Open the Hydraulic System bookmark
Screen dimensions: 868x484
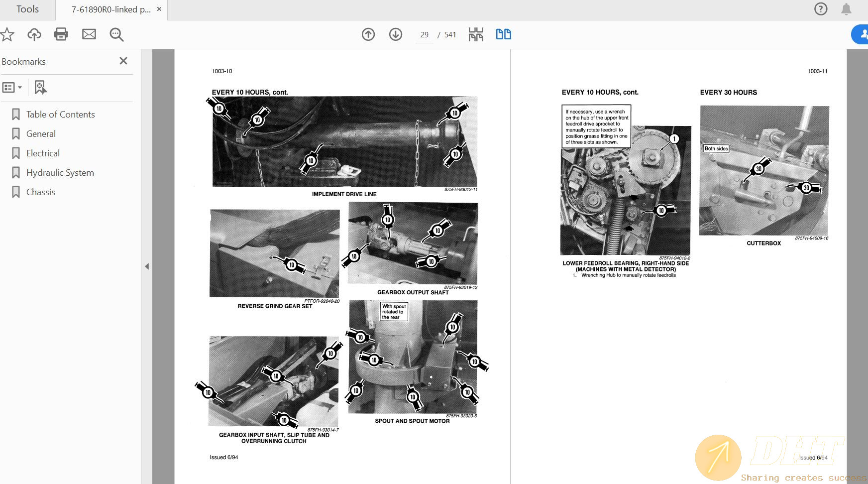pyautogui.click(x=60, y=173)
